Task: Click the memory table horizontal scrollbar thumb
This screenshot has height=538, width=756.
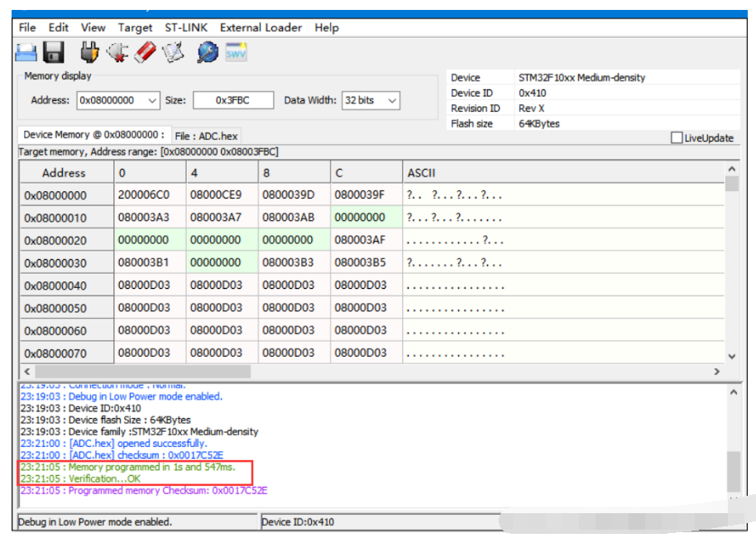Action: 143,372
